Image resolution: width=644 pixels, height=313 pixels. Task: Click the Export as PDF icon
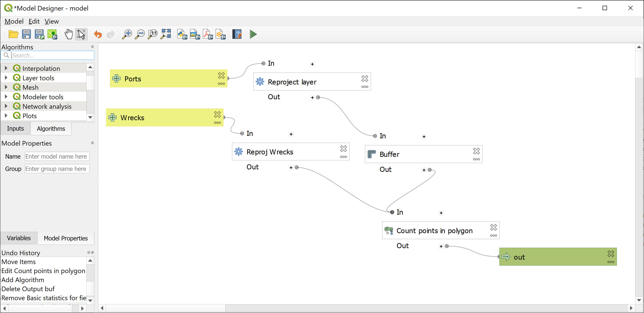208,34
